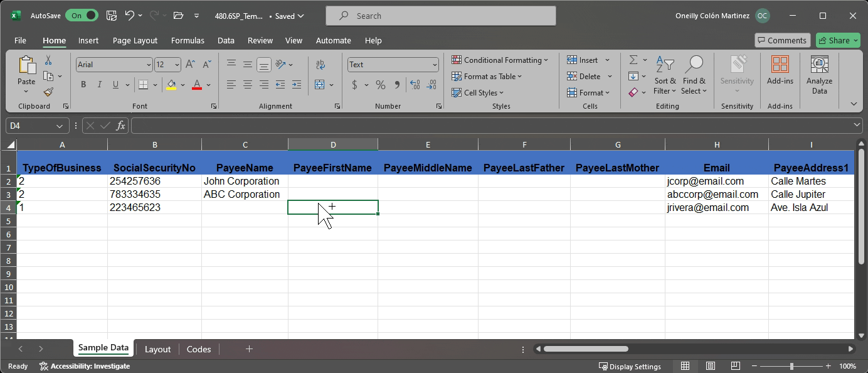Decrease decimal places
The image size is (868, 373).
[x=431, y=84]
